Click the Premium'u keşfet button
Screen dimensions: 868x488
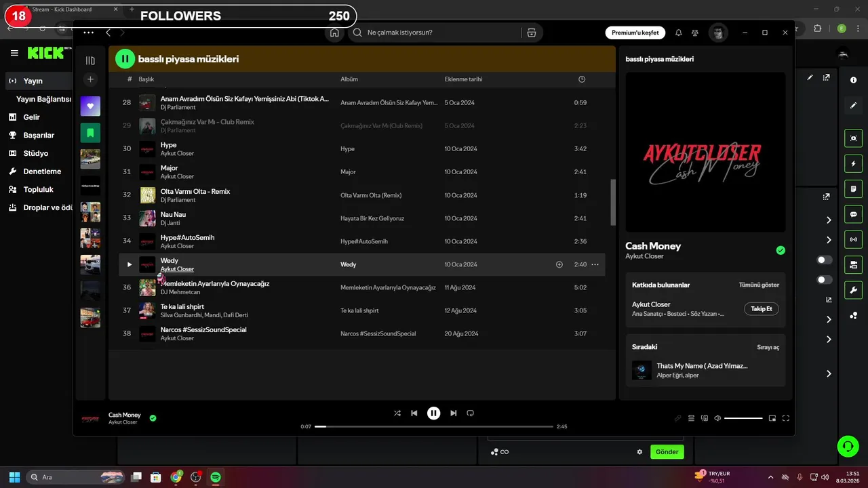pos(635,33)
